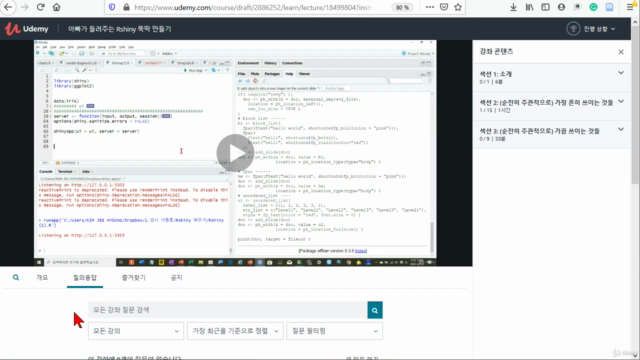Open the progress trophy icon
Screen dimensions: 640x360
point(573,29)
